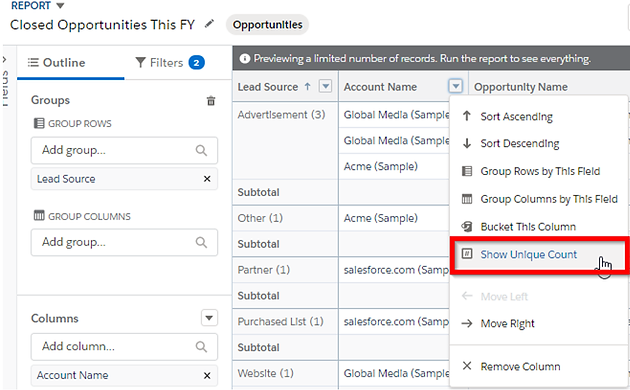630x390 pixels.
Task: Choose Group Rows by This Field
Action: tap(538, 171)
